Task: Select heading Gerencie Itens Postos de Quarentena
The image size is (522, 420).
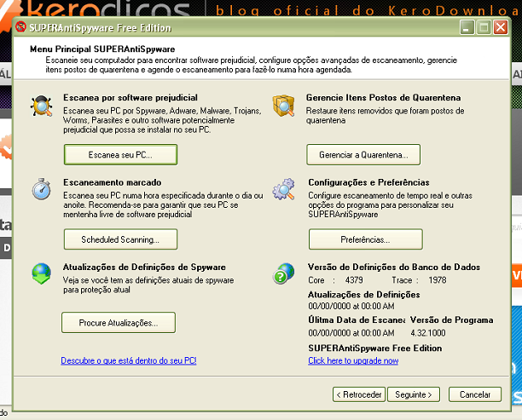Action: (384, 98)
